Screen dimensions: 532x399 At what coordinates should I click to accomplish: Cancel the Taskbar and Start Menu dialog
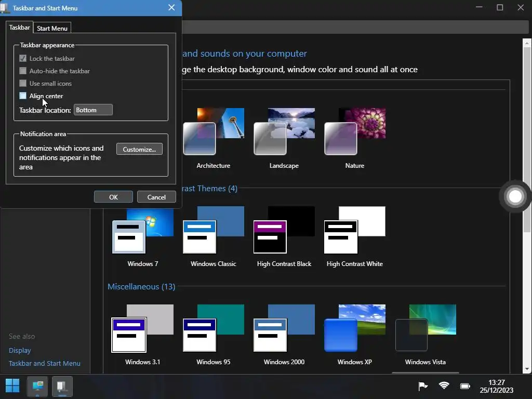click(x=156, y=197)
